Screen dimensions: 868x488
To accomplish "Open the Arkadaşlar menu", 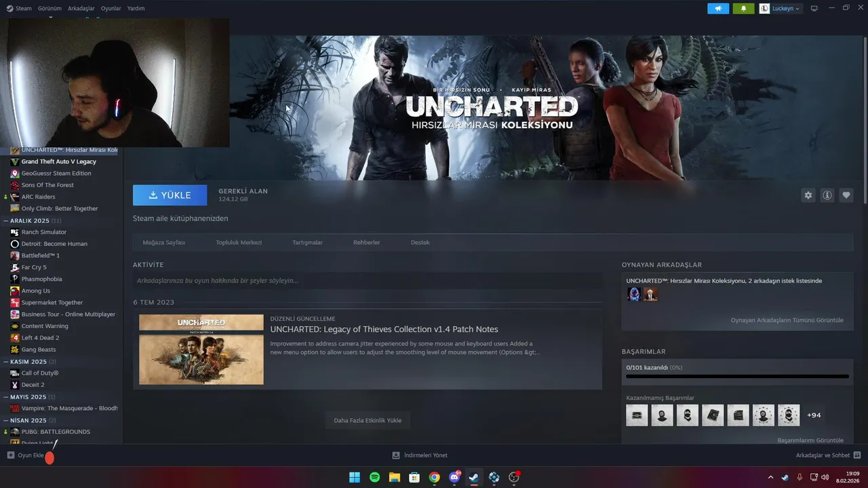I will (x=81, y=8).
